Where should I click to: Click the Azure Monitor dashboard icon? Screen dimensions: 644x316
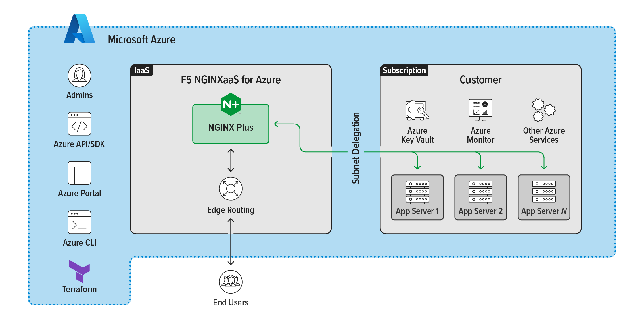click(480, 110)
